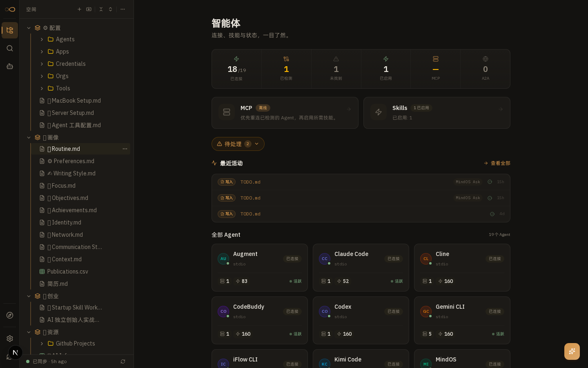Image resolution: width=588 pixels, height=368 pixels.
Task: Open TODO.md activity from 4d ago
Action: (361, 214)
